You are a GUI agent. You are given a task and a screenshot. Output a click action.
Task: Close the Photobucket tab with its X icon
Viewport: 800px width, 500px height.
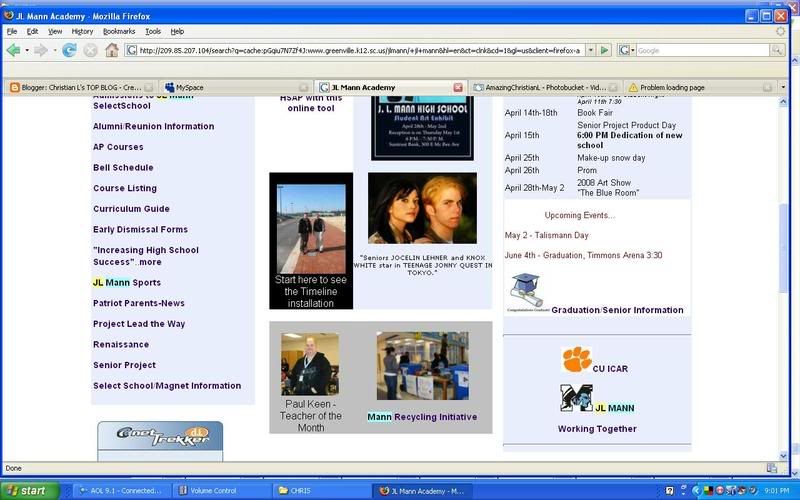(x=613, y=88)
